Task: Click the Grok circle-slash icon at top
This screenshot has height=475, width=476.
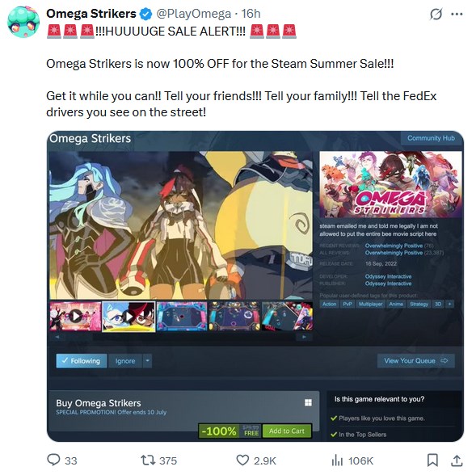Action: click(x=436, y=14)
